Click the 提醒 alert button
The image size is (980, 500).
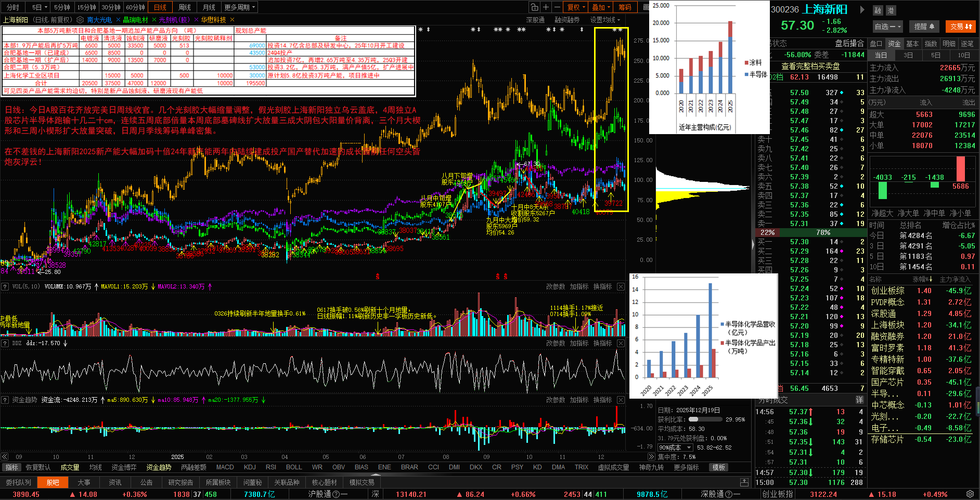(924, 27)
